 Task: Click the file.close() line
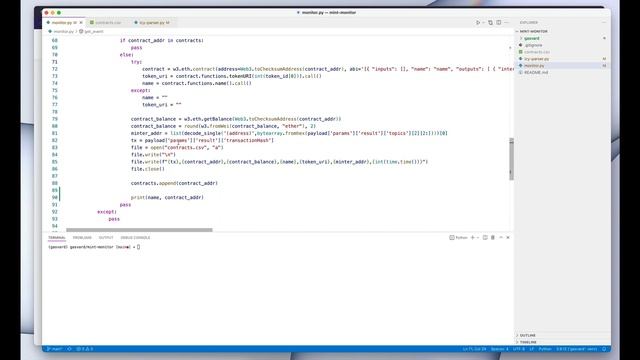pos(148,169)
